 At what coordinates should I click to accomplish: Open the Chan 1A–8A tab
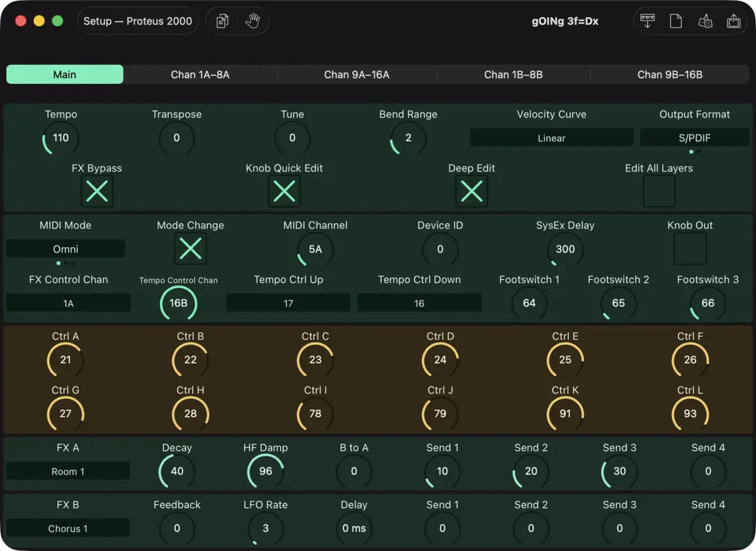(200, 74)
